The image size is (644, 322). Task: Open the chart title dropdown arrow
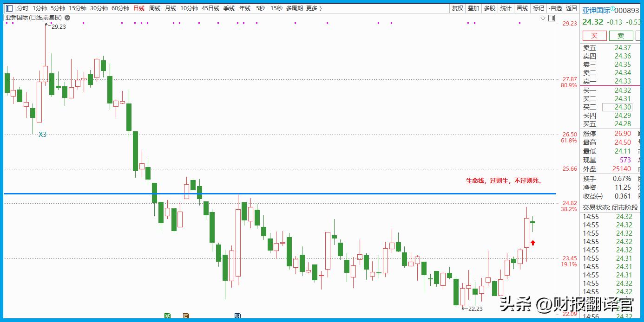(67, 18)
